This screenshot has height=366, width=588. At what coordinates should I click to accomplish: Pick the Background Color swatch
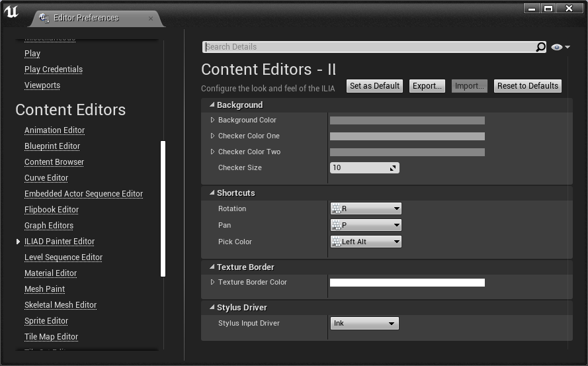pos(407,120)
